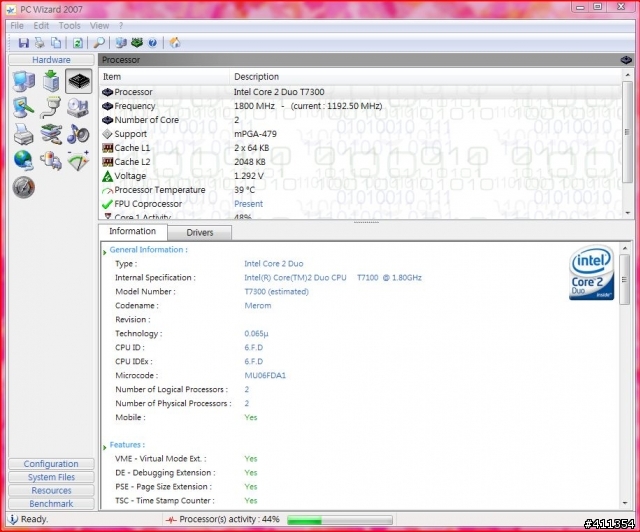Screen dimensions: 640x532
Task: Click the Merom codename value
Action: (x=258, y=306)
